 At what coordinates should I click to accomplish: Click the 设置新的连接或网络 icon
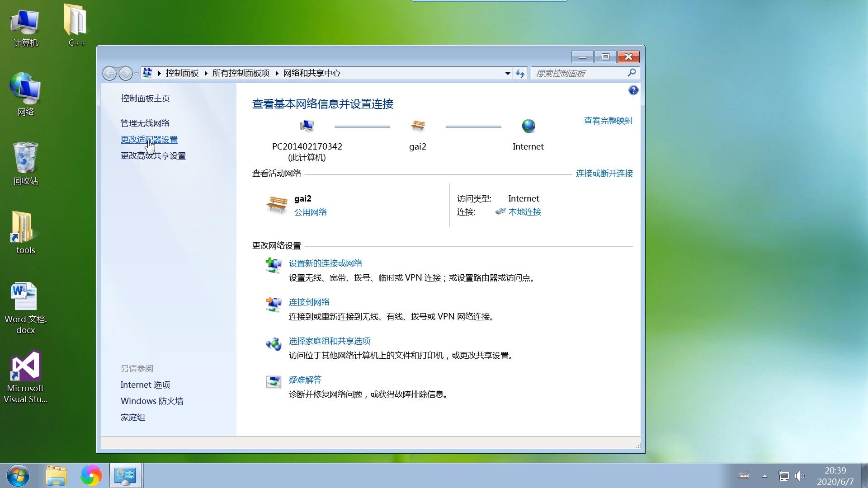click(273, 266)
